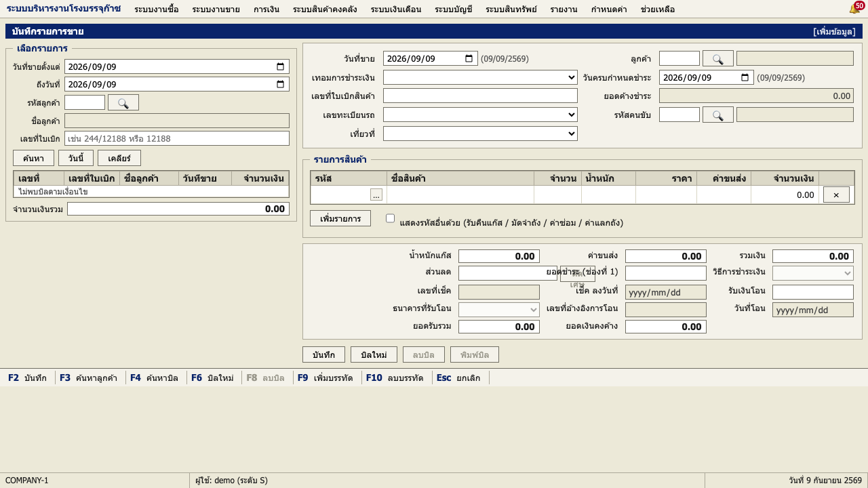Click Esc ยกเลิก shortcut in function bar
This screenshot has width=868, height=488.
pos(458,378)
